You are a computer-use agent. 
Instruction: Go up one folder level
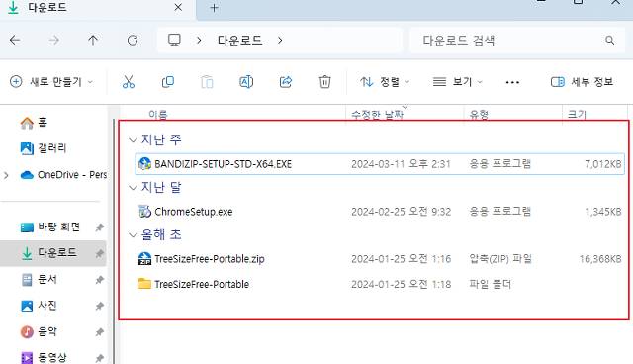pos(93,40)
